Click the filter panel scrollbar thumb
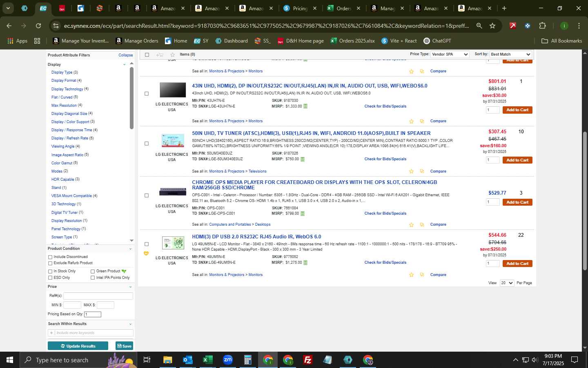Image resolution: width=588 pixels, height=368 pixels. click(x=131, y=98)
